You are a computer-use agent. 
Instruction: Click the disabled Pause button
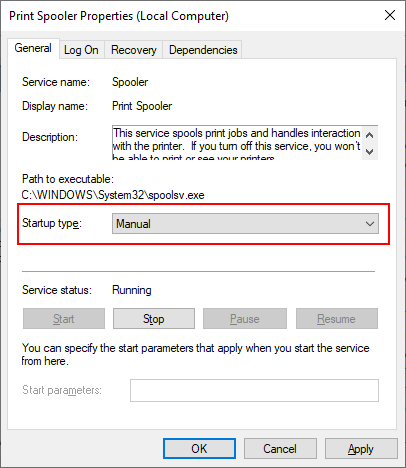(x=245, y=319)
